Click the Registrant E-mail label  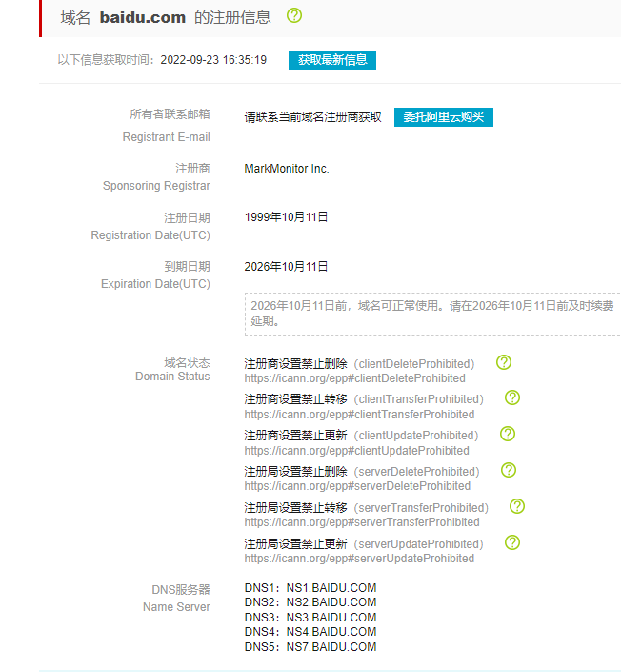point(166,137)
